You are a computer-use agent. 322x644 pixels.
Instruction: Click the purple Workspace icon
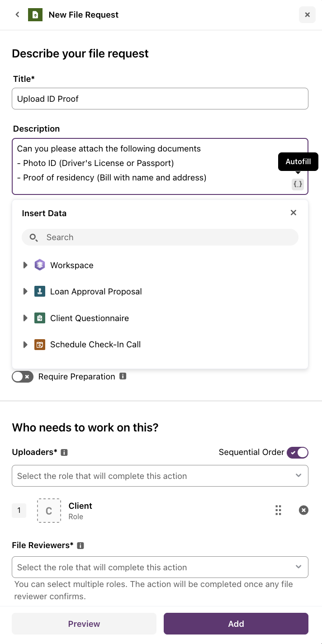tap(40, 265)
